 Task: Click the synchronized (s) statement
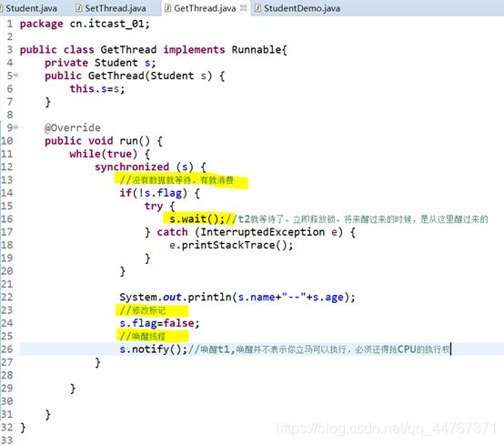144,167
